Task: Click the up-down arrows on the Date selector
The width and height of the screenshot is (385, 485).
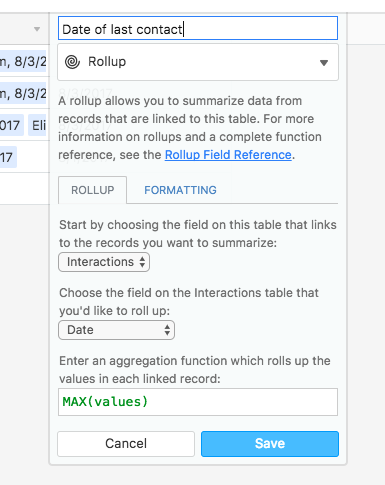Action: (167, 330)
